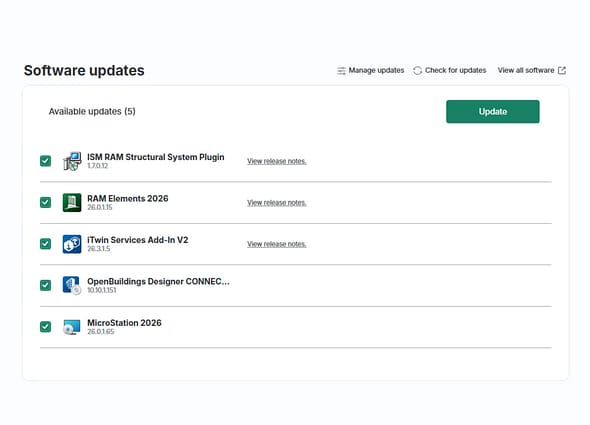590x425 pixels.
Task: Select the 'iTwin Services Add-In V2' name
Action: click(138, 240)
